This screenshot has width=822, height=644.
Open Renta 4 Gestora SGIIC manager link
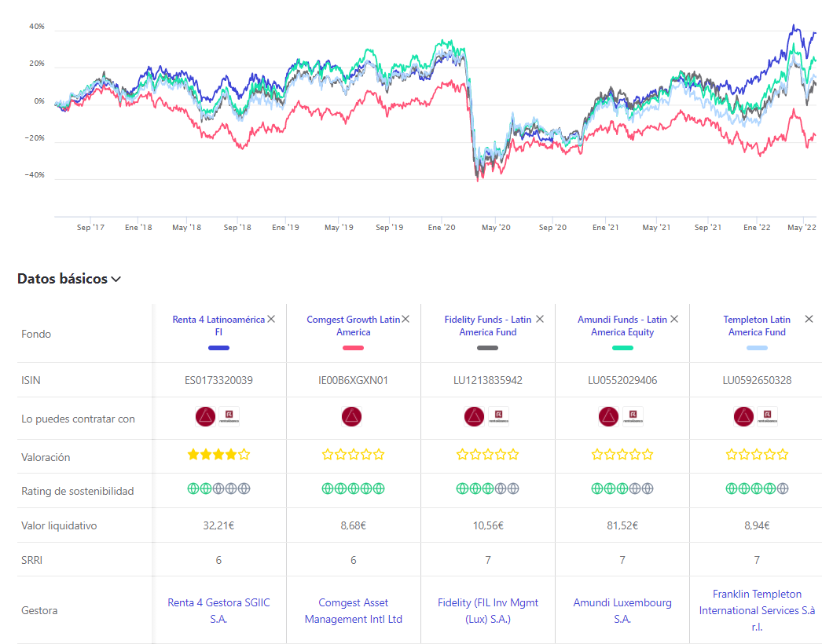pos(218,610)
